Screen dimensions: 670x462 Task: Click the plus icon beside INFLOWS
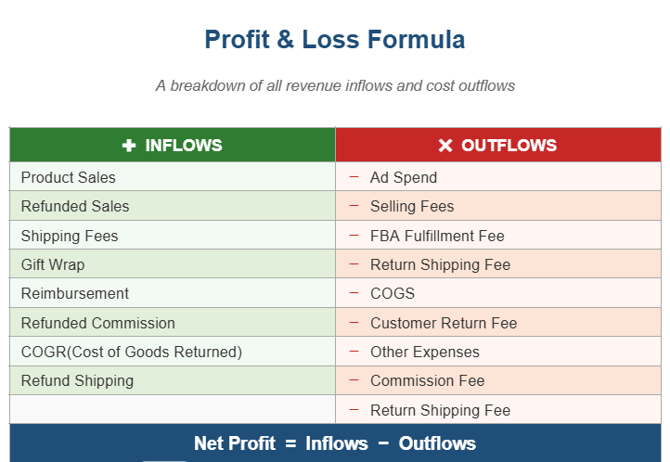tap(128, 146)
